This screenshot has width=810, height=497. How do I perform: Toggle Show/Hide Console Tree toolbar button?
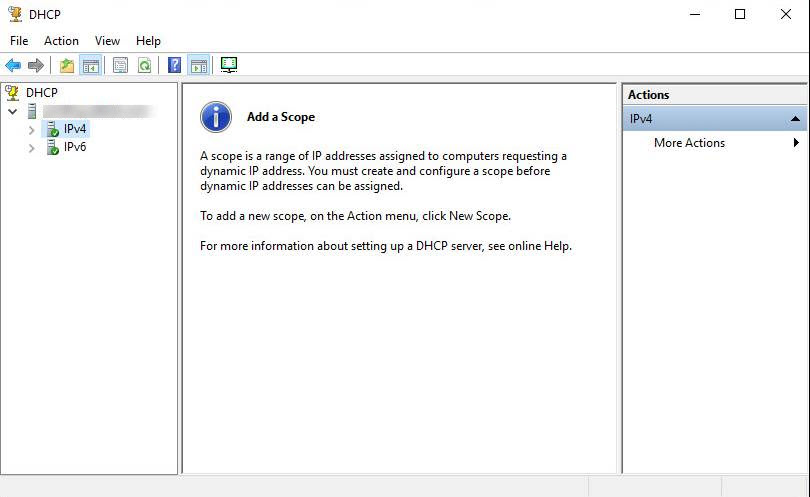[90, 66]
